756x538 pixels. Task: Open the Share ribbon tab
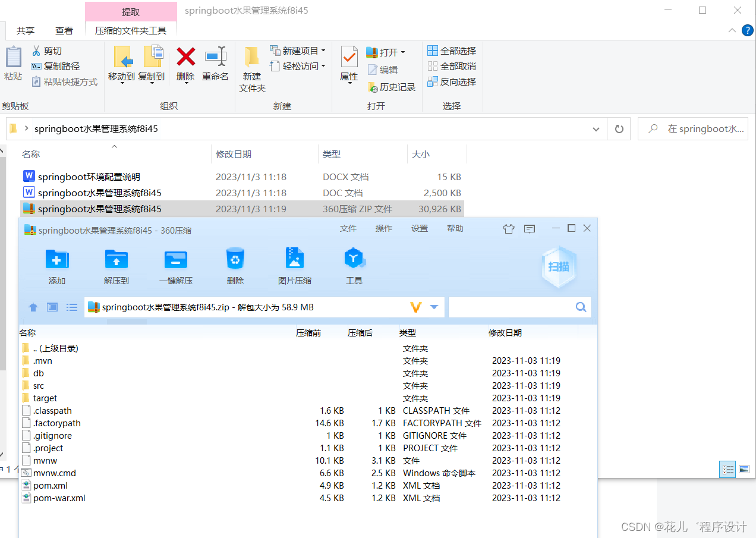(x=26, y=30)
